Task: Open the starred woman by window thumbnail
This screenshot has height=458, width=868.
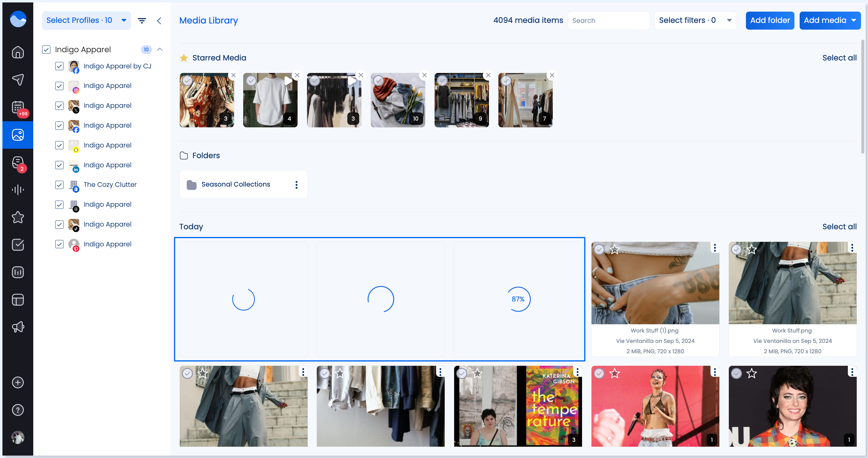Action: click(x=525, y=100)
